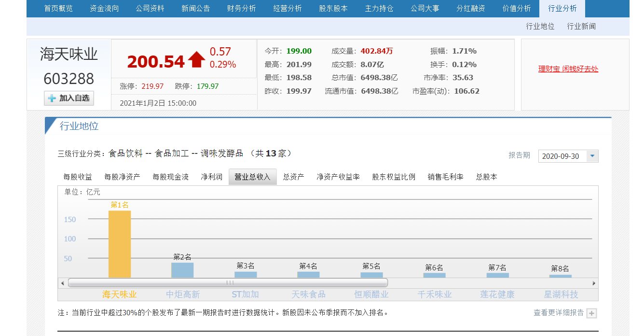Click the red up arrow next to 200.54
Image resolution: width=644 pixels, height=336 pixels.
pos(197,59)
